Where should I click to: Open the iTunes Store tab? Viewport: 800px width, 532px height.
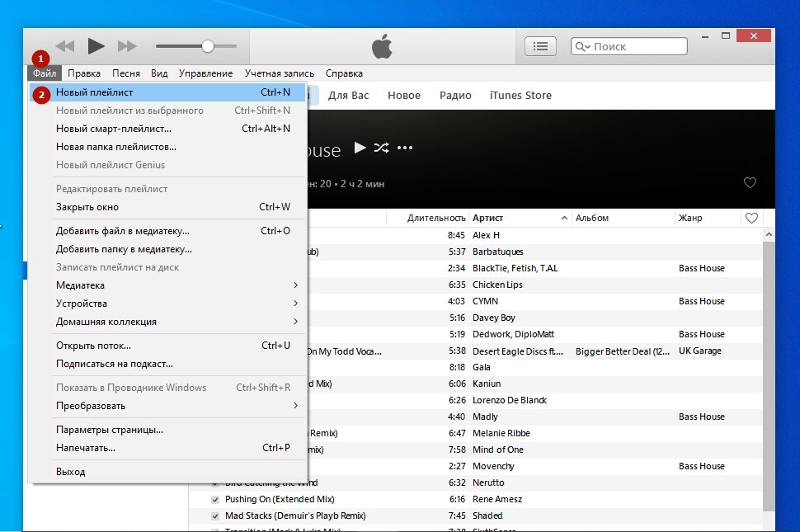point(520,96)
